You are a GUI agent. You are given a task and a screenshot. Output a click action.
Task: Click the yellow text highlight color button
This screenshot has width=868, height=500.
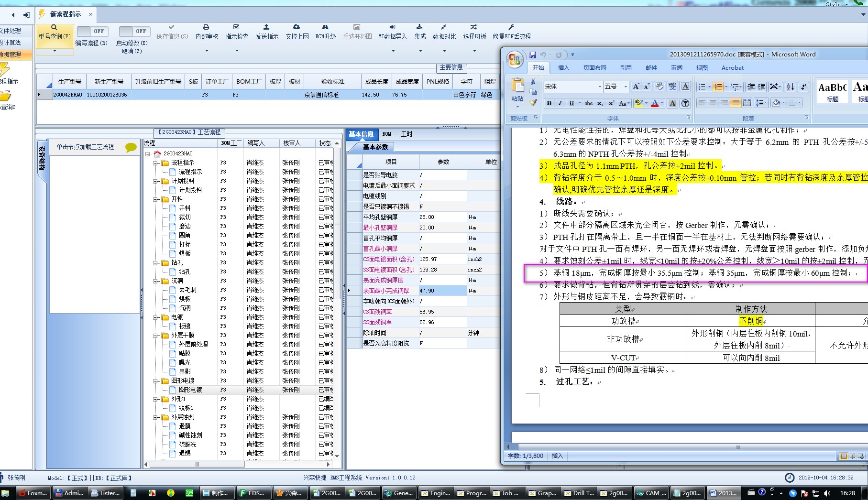click(638, 103)
